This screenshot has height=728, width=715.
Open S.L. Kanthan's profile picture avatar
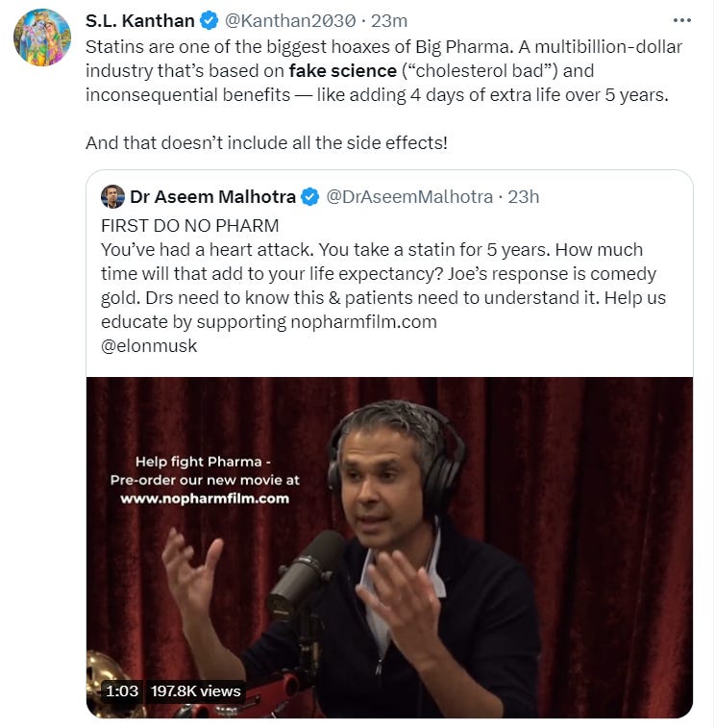tap(42, 38)
